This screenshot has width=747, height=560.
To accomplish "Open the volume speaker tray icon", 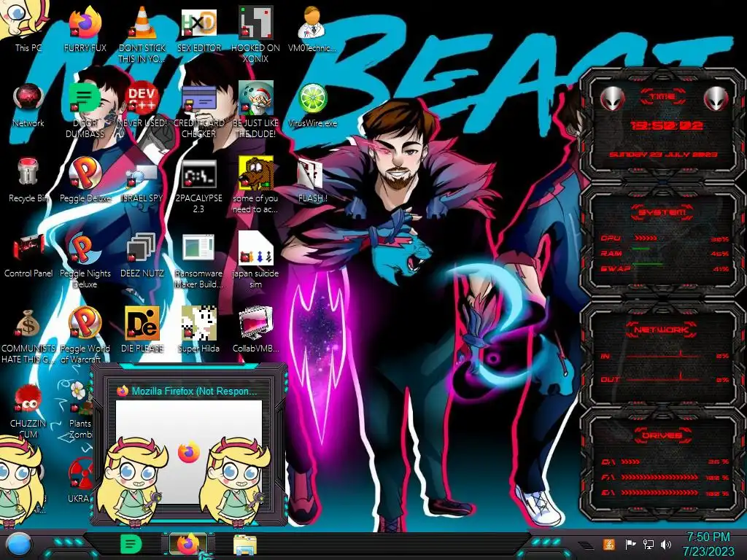I will click(667, 544).
